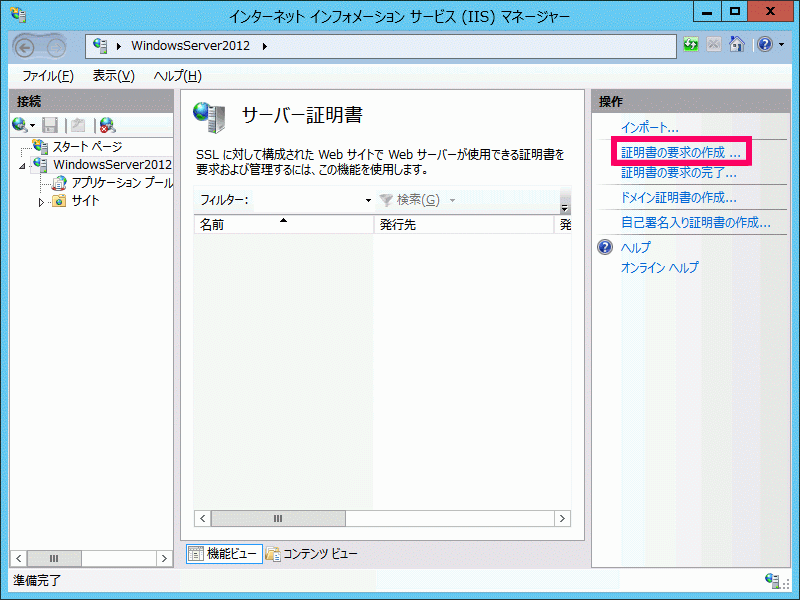This screenshot has height=600, width=800.
Task: Click the connections pane right scroll arrow
Action: click(x=164, y=558)
